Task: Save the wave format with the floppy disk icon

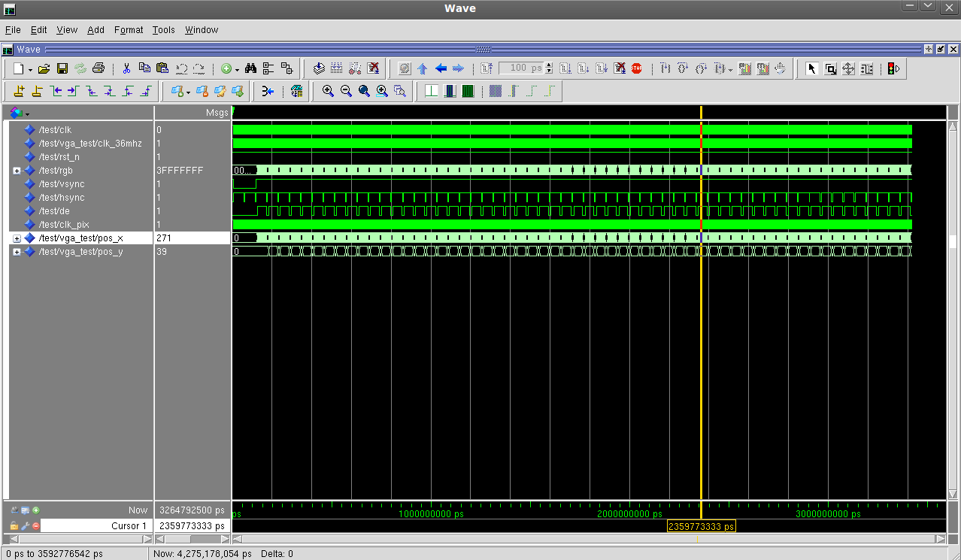Action: tap(62, 68)
